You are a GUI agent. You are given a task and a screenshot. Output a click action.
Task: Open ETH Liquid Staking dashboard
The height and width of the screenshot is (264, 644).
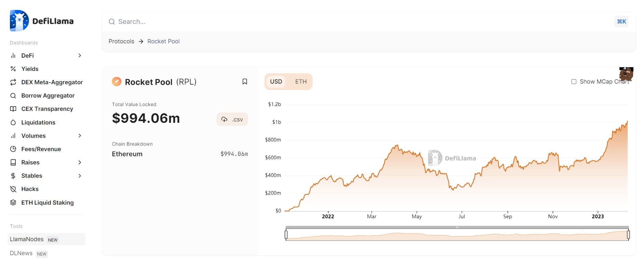[47, 203]
